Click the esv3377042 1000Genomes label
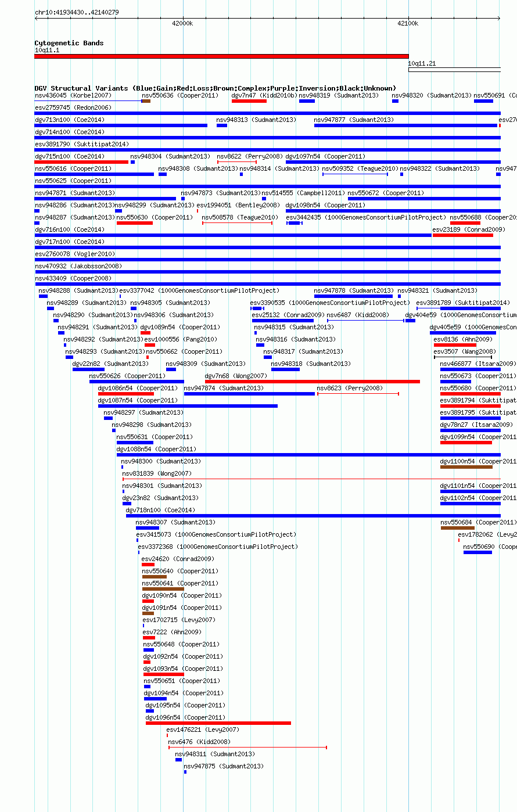This screenshot has height=812, width=517. [199, 290]
